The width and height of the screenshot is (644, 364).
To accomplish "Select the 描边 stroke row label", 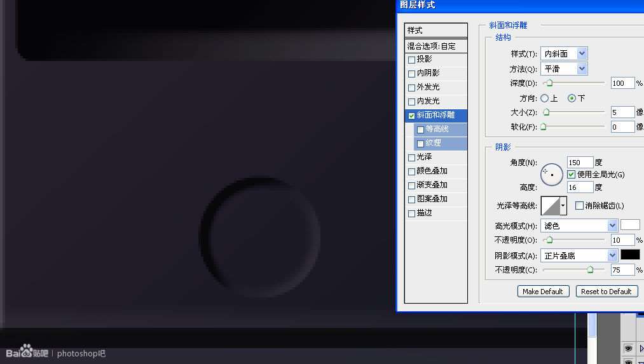I will pyautogui.click(x=424, y=213).
